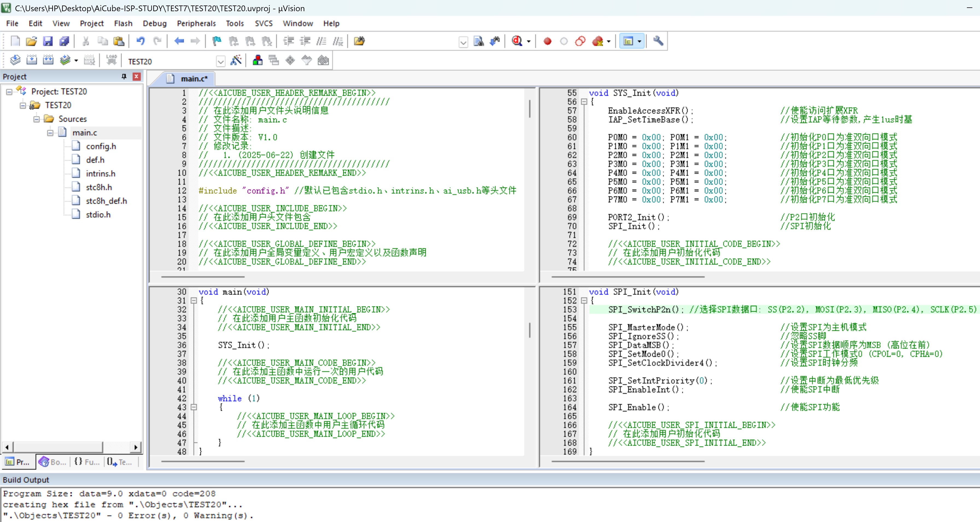Cut selection with scissors icon

86,41
